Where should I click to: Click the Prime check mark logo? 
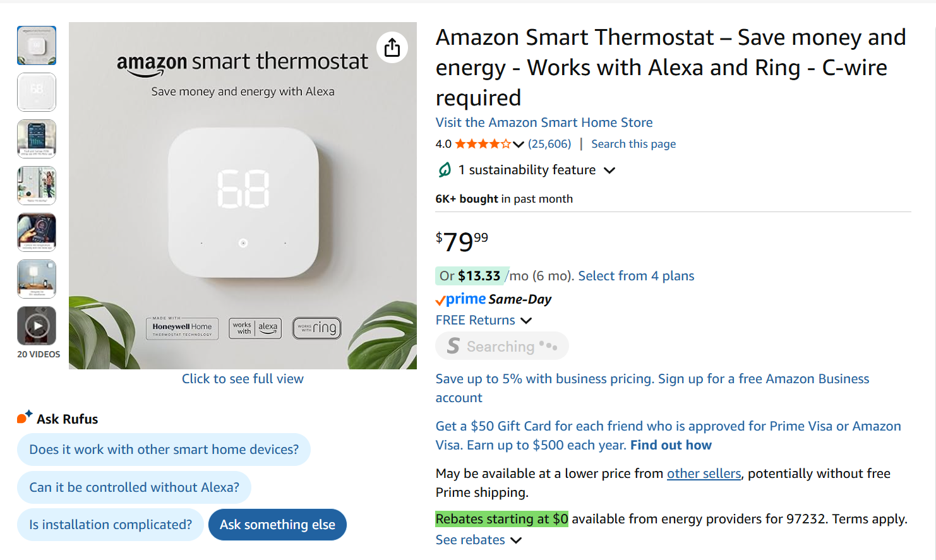point(440,299)
